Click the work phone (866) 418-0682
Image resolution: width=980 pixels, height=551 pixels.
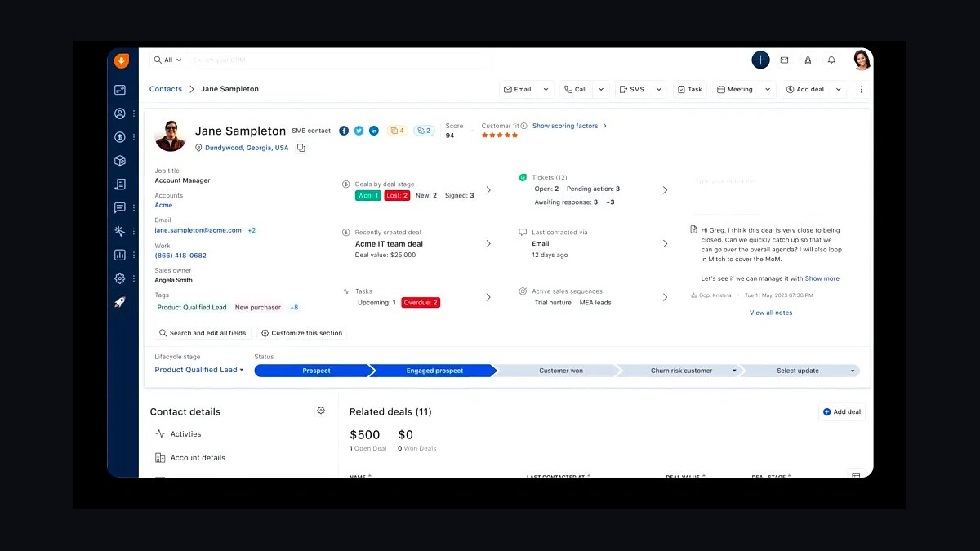(x=180, y=256)
